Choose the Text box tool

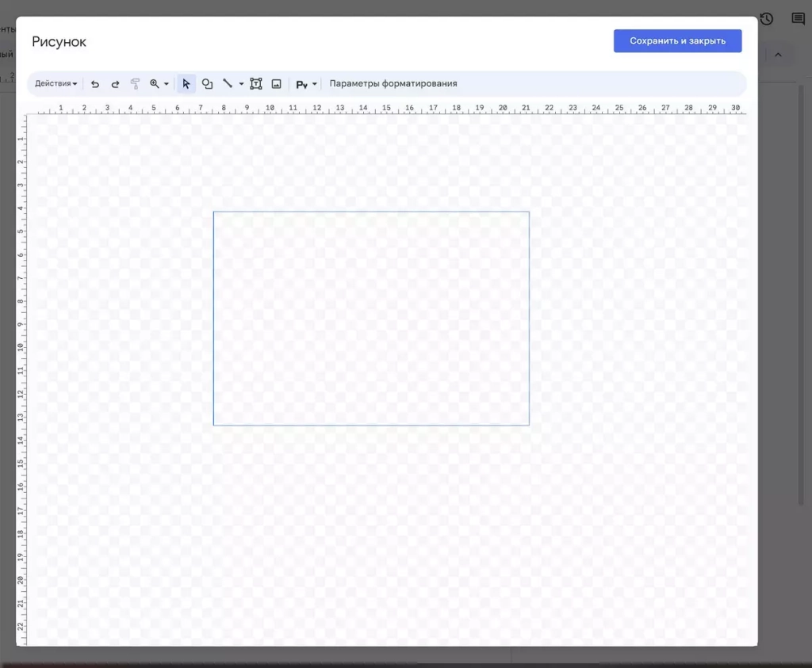pyautogui.click(x=256, y=84)
